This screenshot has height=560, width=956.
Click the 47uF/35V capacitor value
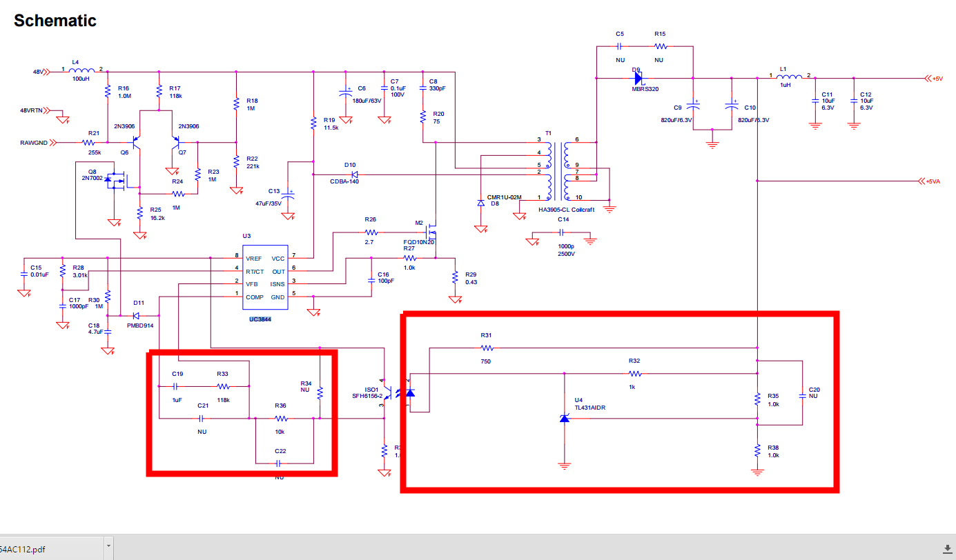[x=268, y=203]
